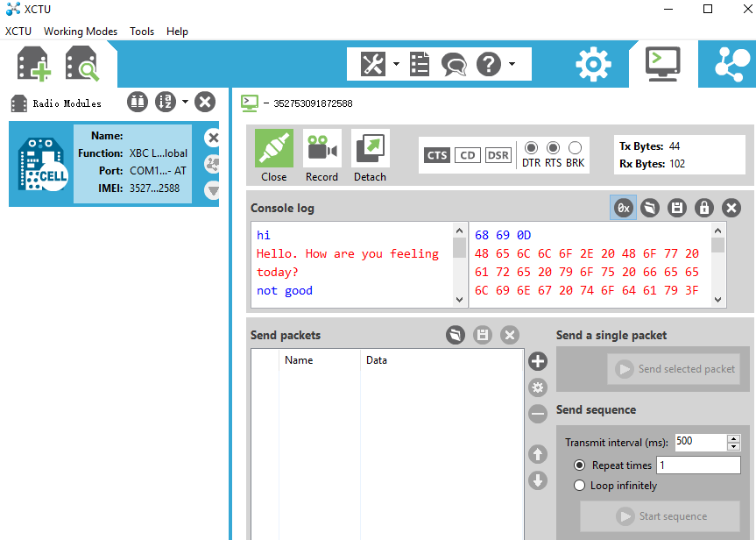
Task: Move packet down arrow icon
Action: click(x=538, y=480)
